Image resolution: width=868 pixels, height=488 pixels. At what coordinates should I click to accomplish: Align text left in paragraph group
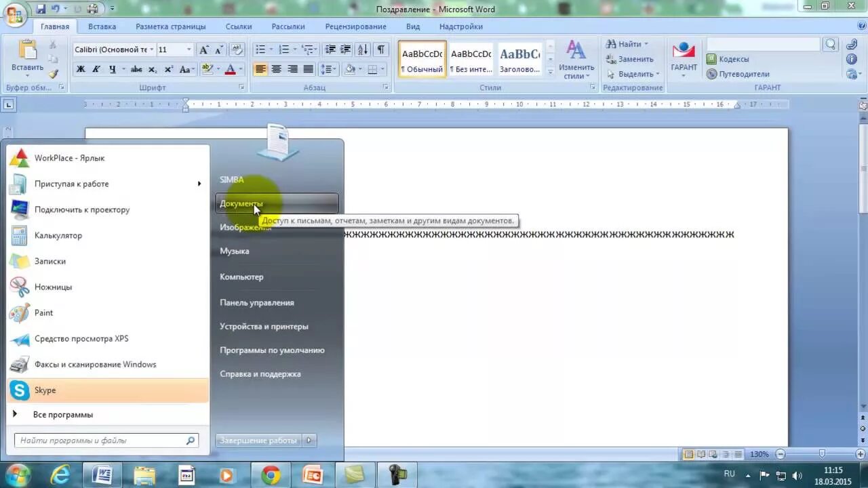click(260, 69)
